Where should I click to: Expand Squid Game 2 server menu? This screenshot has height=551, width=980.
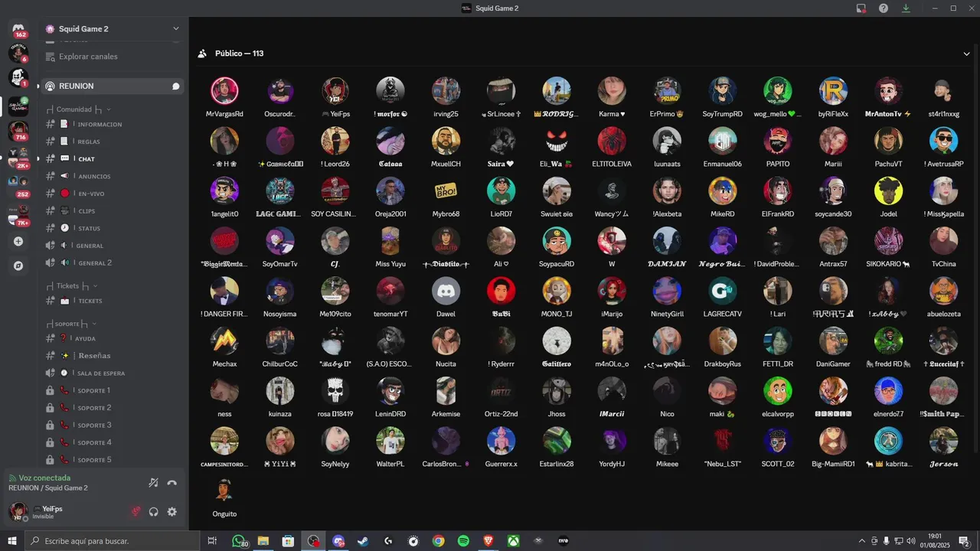[x=175, y=29]
